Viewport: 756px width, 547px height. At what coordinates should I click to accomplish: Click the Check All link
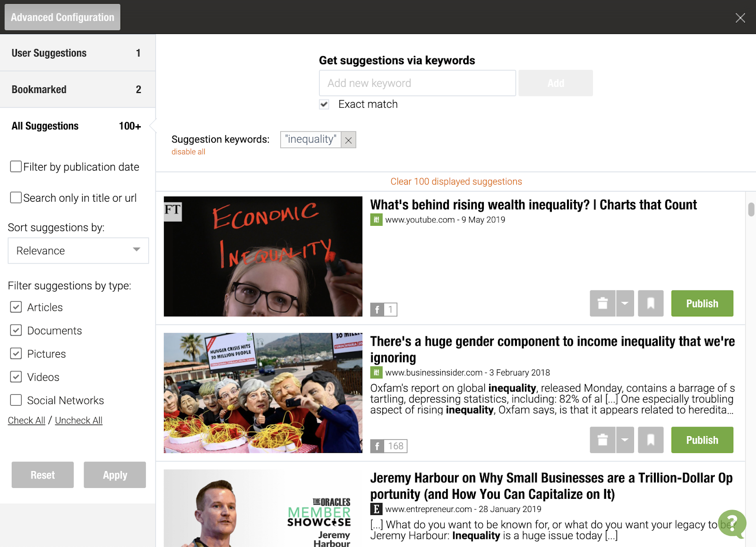(26, 420)
